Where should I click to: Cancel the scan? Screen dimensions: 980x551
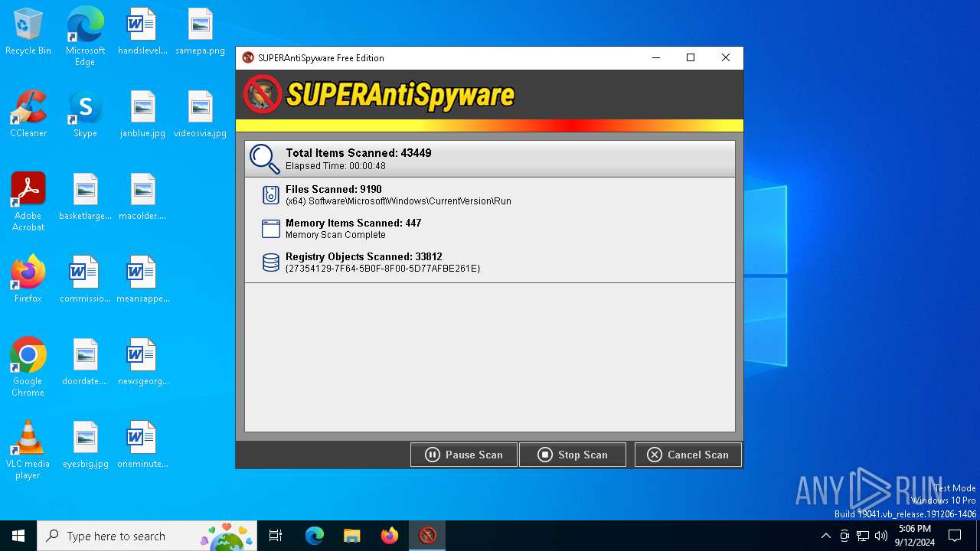point(688,455)
